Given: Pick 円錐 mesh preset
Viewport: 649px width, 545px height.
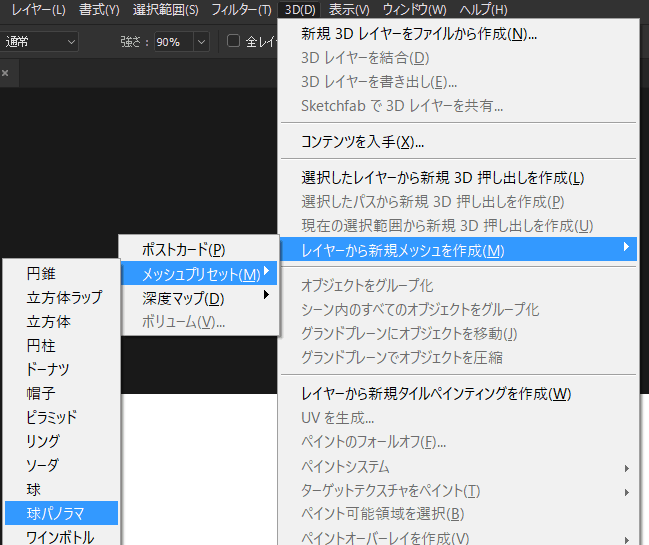Looking at the screenshot, I should [x=61, y=274].
